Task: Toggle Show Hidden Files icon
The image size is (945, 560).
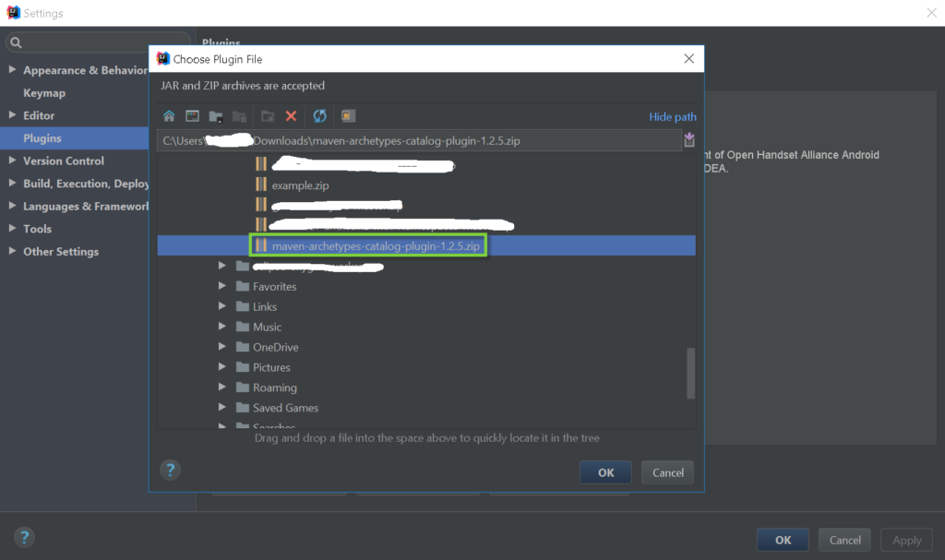Action: click(348, 115)
